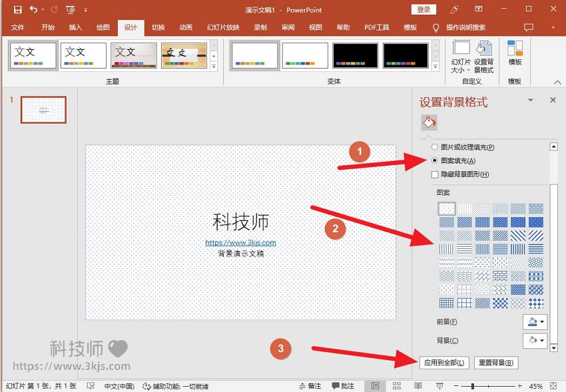Toggle Comments (批注) in status bar
Viewport: 566px width, 392px height.
[x=343, y=386]
